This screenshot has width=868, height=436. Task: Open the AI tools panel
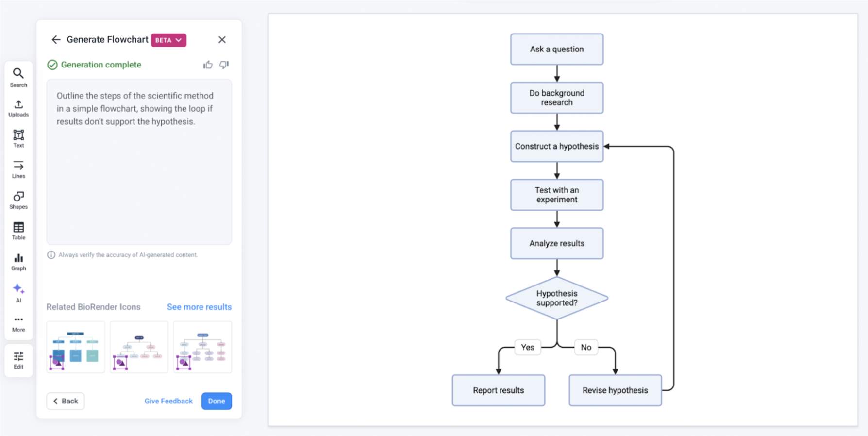tap(18, 293)
